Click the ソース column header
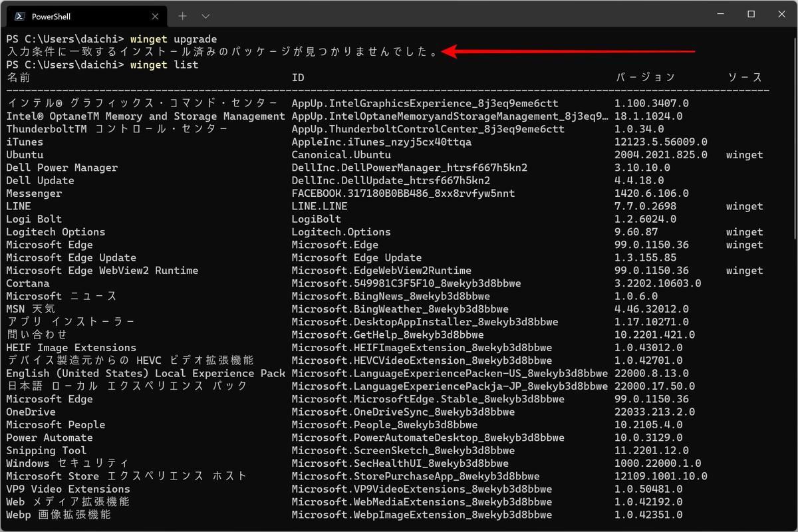This screenshot has width=798, height=532. [745, 78]
